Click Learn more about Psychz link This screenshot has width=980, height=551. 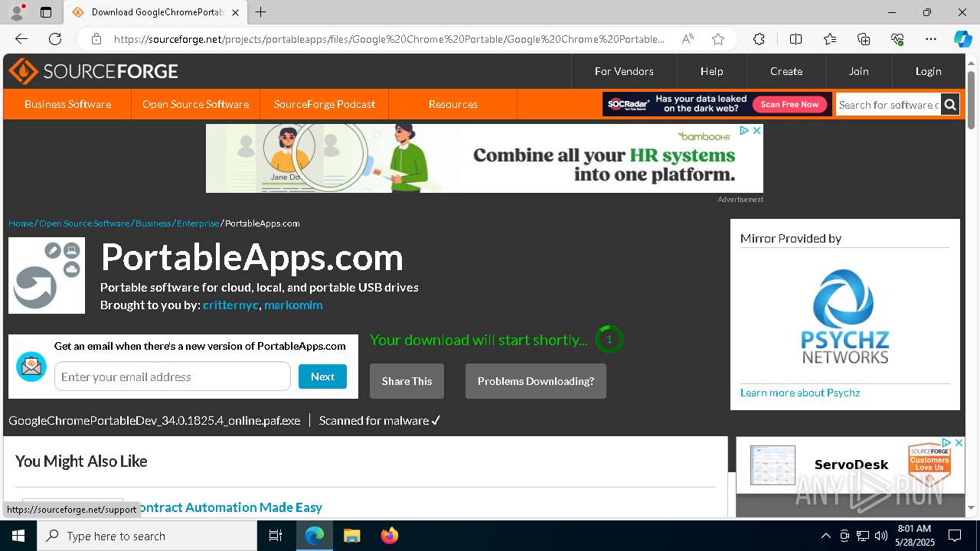(x=800, y=393)
